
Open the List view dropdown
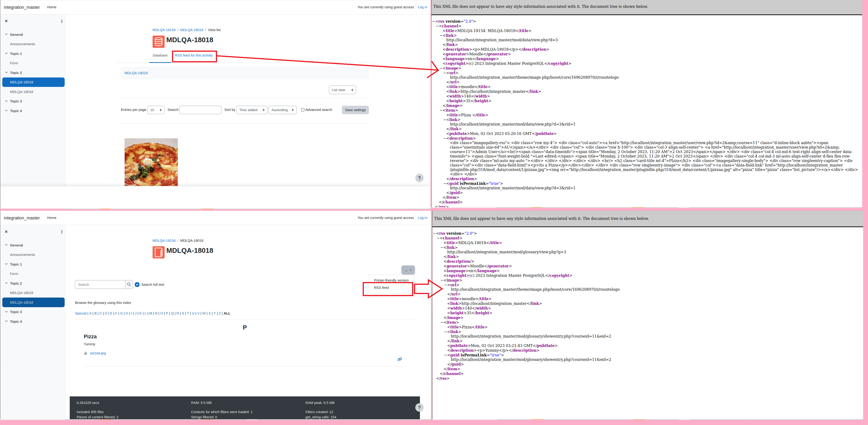[x=342, y=90]
